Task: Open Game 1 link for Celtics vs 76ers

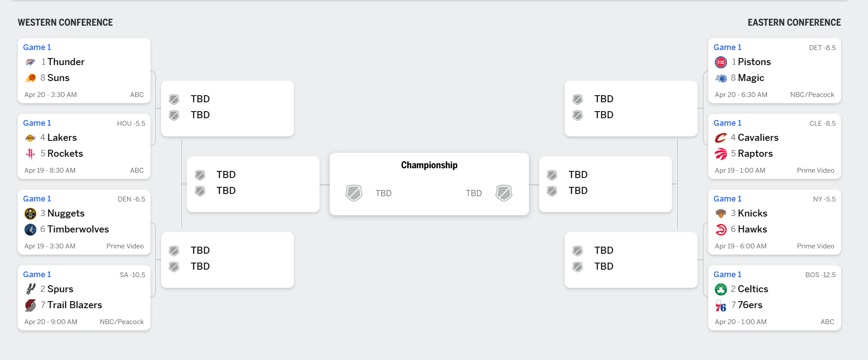Action: click(x=727, y=275)
